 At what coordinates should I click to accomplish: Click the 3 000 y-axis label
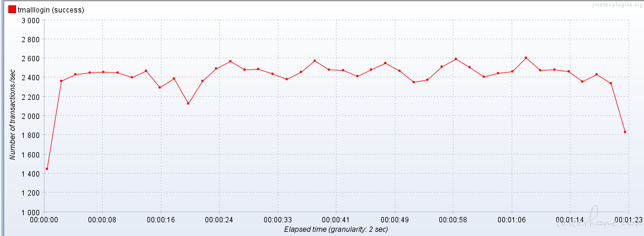click(30, 20)
